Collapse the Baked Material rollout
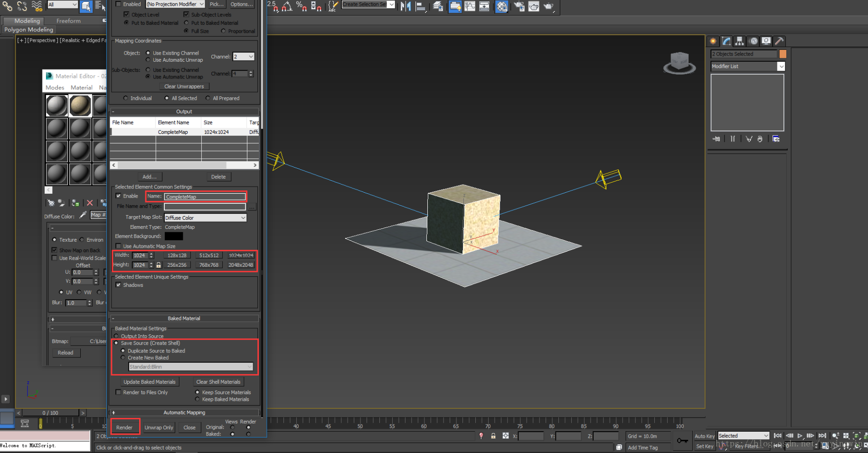 (184, 318)
